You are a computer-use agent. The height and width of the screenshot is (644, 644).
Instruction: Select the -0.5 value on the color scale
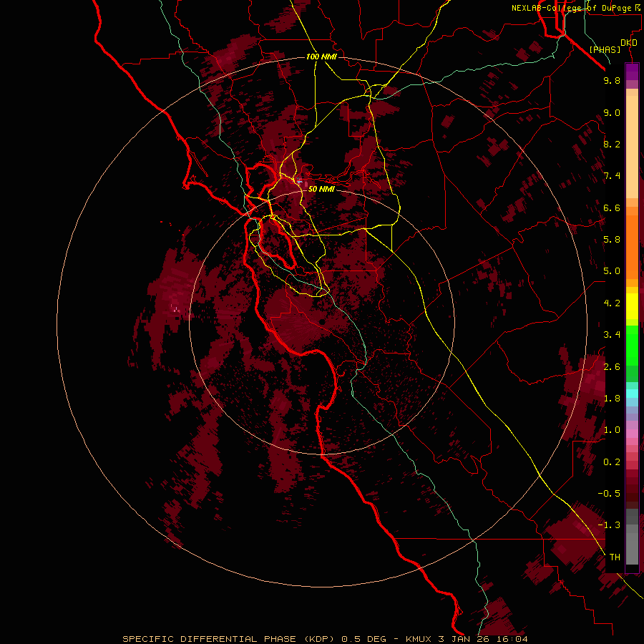pyautogui.click(x=609, y=494)
